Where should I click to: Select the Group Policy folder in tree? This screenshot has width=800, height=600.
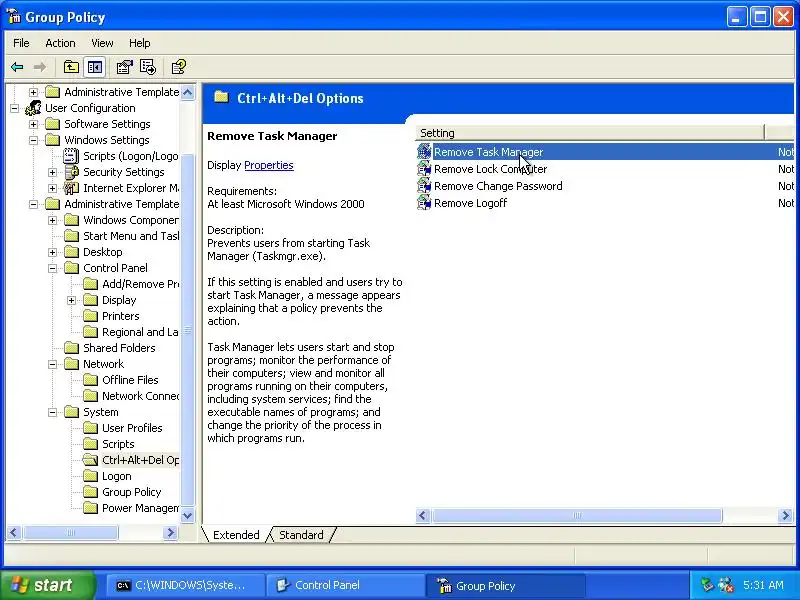coord(131,492)
